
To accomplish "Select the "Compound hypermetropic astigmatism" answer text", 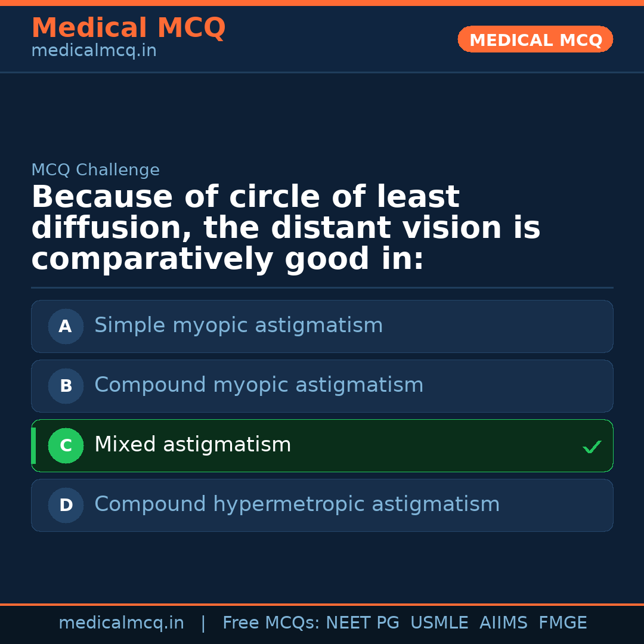I will [297, 504].
